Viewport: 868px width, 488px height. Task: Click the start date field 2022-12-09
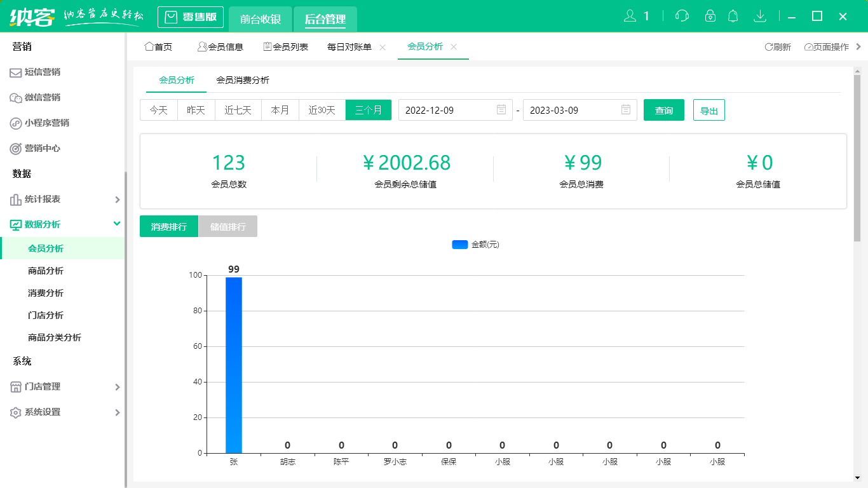(456, 110)
